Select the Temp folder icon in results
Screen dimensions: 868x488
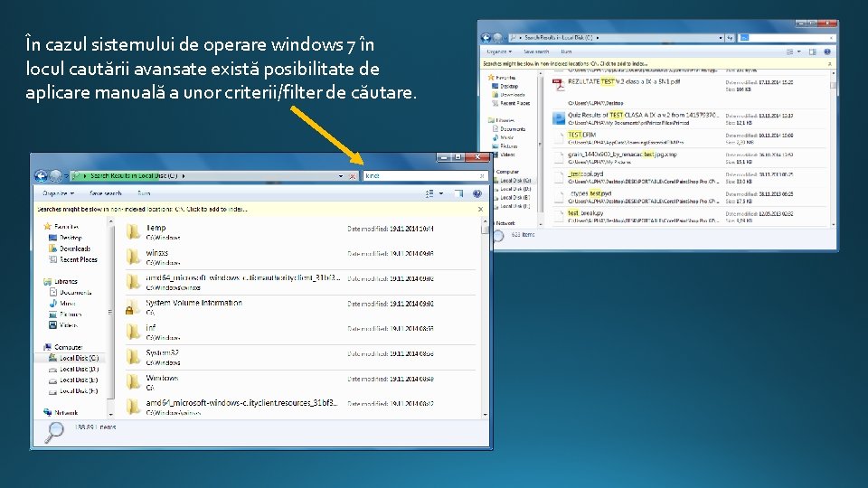point(133,231)
